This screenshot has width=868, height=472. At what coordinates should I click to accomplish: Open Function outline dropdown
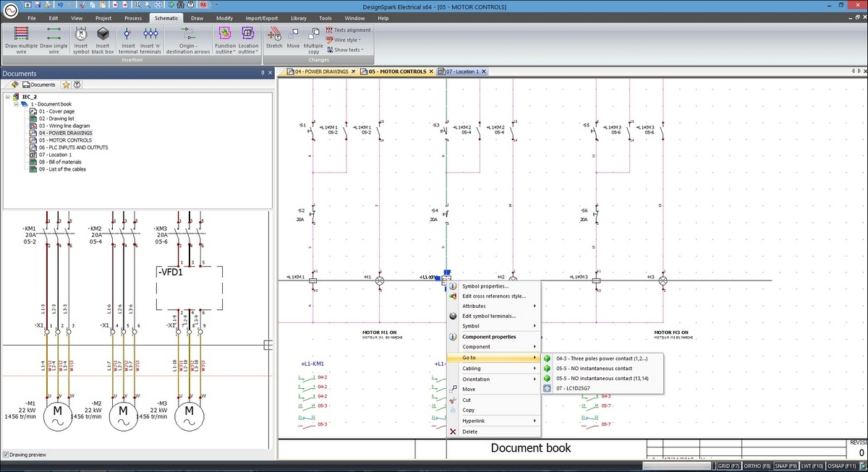click(225, 40)
